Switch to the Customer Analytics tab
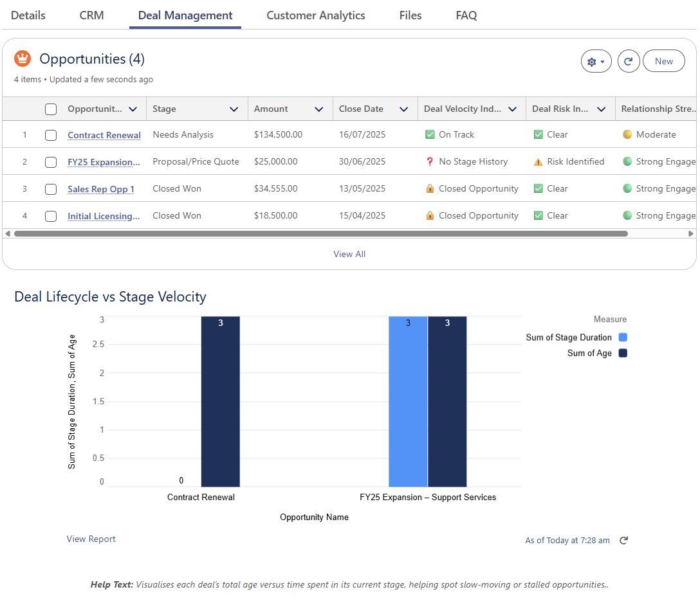The width and height of the screenshot is (700, 603). [315, 15]
